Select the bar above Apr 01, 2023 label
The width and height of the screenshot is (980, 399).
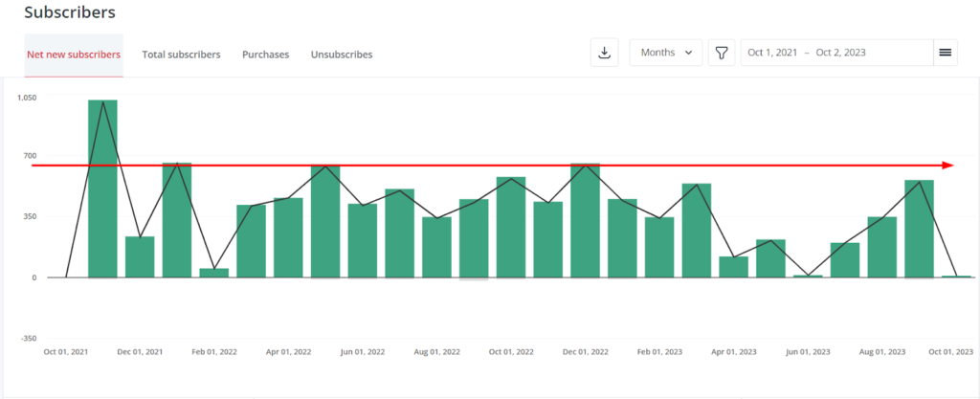733,267
